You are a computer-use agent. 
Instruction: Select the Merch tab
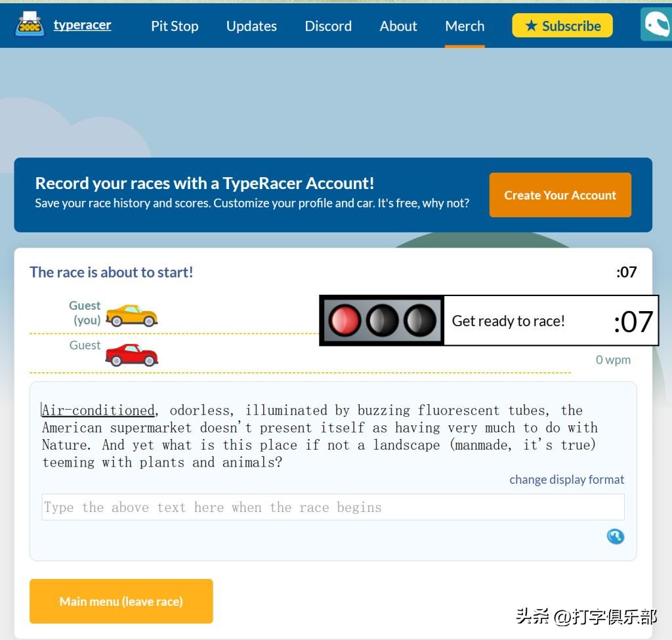click(x=465, y=26)
